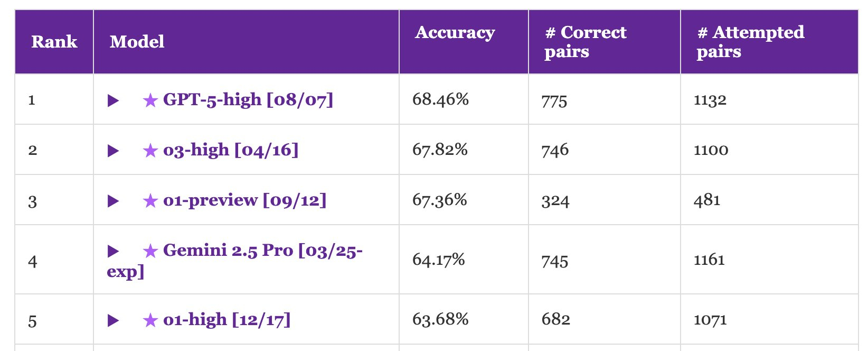This screenshot has width=868, height=351.
Task: Click the Model column header
Action: coord(137,42)
